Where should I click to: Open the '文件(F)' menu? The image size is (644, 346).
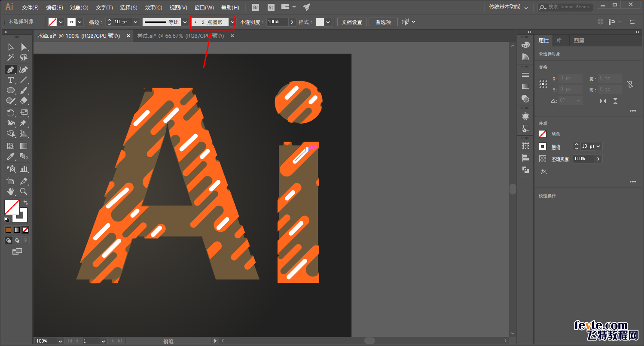[30, 7]
